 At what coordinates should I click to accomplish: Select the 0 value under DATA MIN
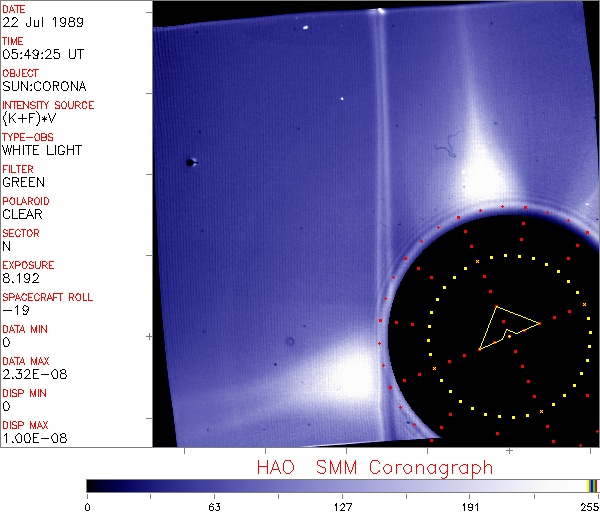7,342
